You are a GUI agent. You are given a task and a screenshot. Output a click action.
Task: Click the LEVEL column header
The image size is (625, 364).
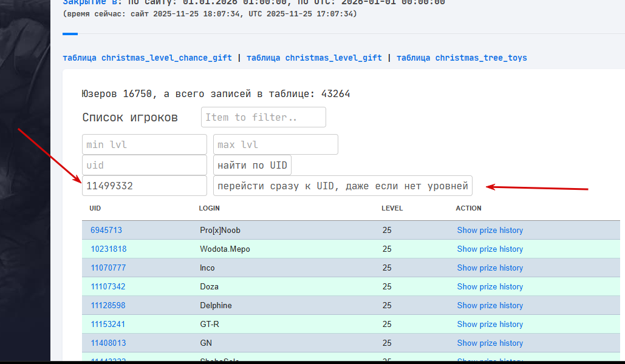pyautogui.click(x=392, y=208)
